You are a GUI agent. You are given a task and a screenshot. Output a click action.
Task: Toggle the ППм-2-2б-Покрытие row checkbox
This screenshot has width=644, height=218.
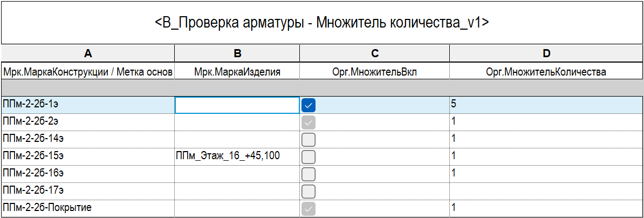[x=309, y=209]
